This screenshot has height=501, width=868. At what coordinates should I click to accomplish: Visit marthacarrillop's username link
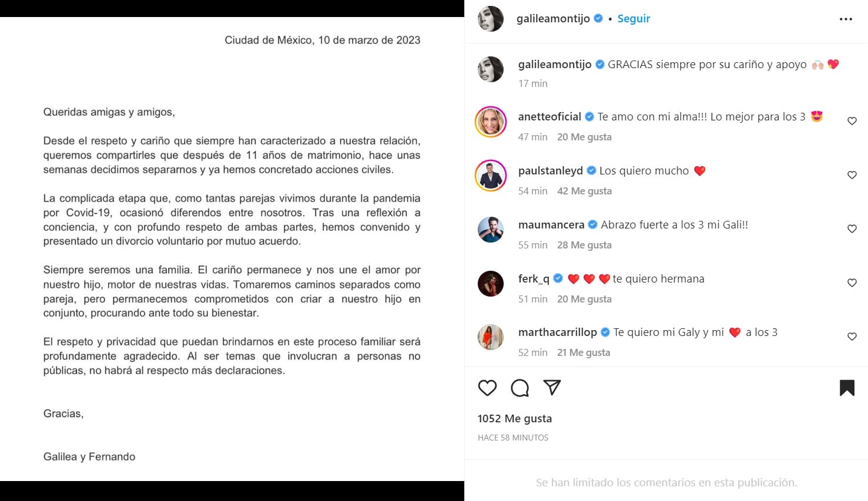tap(558, 332)
